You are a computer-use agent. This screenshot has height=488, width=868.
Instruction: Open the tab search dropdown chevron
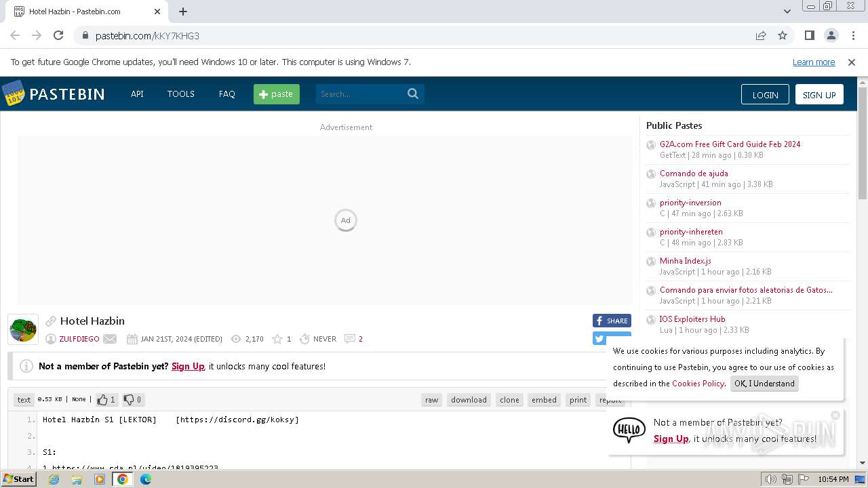[787, 12]
